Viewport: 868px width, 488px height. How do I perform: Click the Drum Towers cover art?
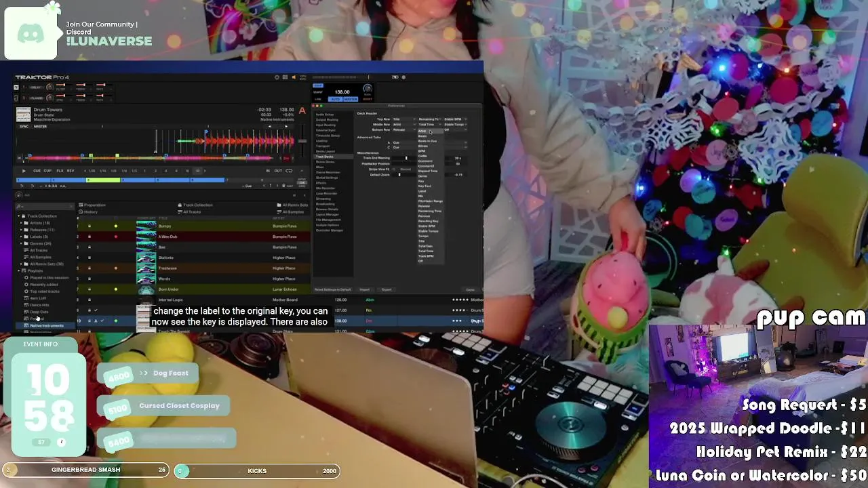tap(23, 114)
